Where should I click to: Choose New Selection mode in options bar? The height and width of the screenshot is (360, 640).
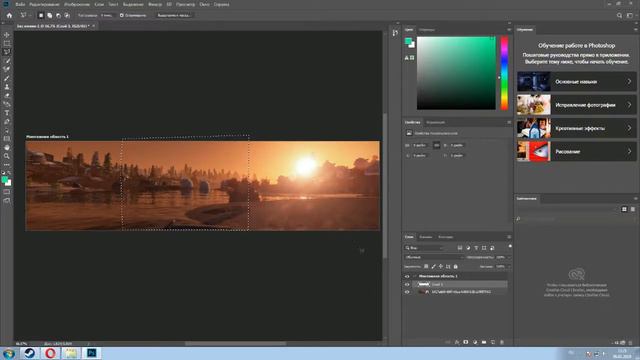(40, 15)
